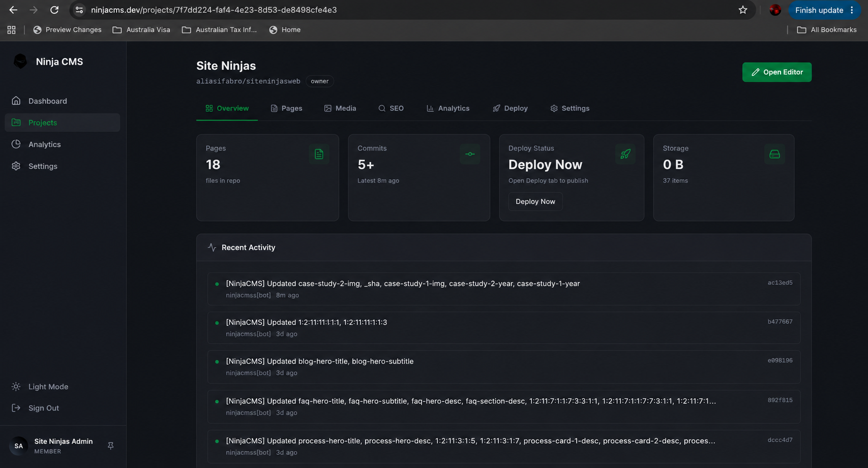Click the Deploy Now button

click(535, 202)
